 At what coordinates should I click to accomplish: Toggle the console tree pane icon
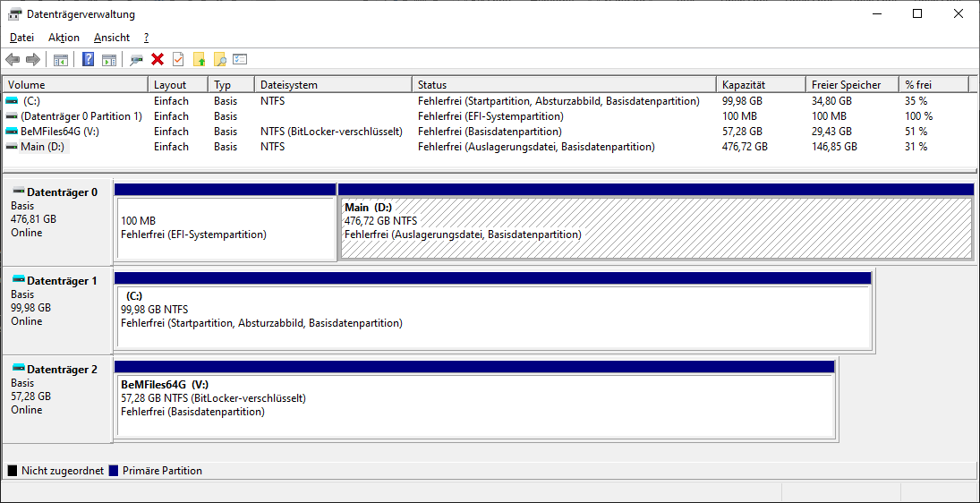[61, 60]
